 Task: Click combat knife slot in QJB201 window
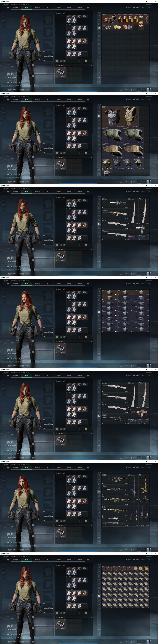point(48,516)
